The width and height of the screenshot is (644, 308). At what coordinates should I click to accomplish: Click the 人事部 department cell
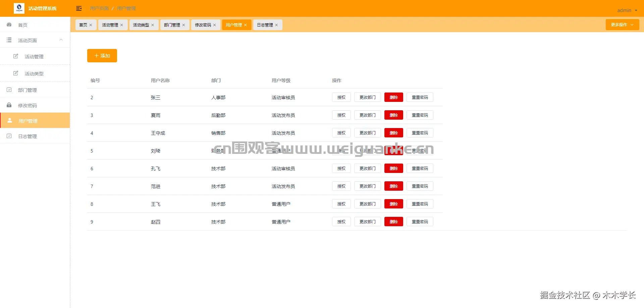coord(218,98)
